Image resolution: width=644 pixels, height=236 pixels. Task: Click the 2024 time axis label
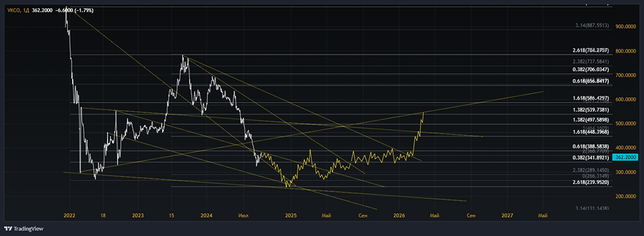point(207,215)
